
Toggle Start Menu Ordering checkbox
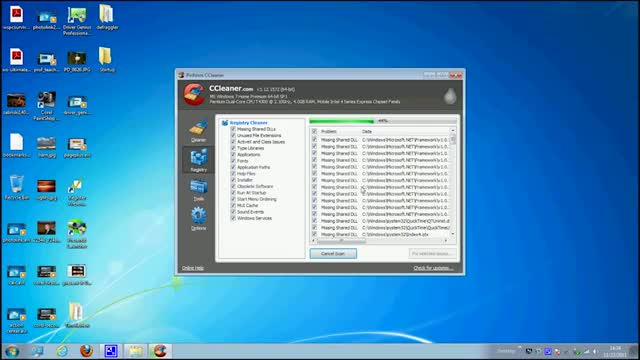(233, 199)
